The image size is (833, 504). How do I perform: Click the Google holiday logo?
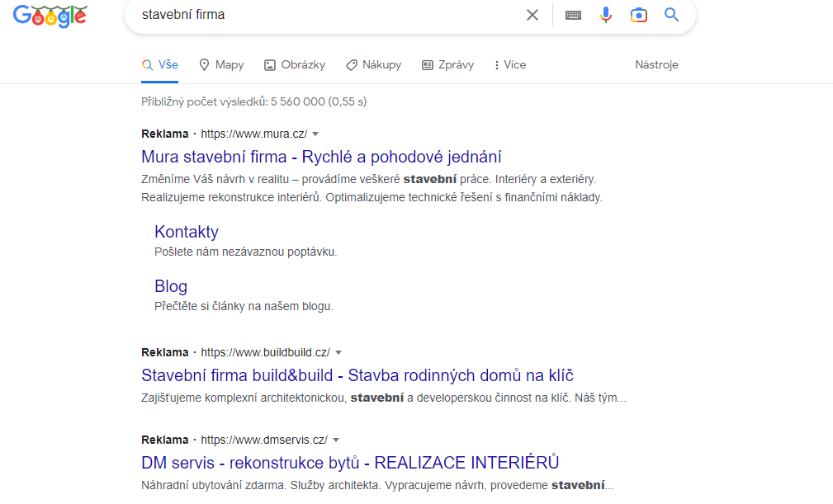50,16
